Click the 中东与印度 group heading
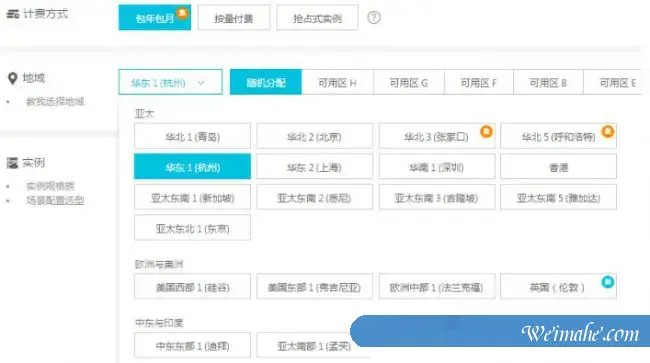650x363 pixels. tap(159, 322)
